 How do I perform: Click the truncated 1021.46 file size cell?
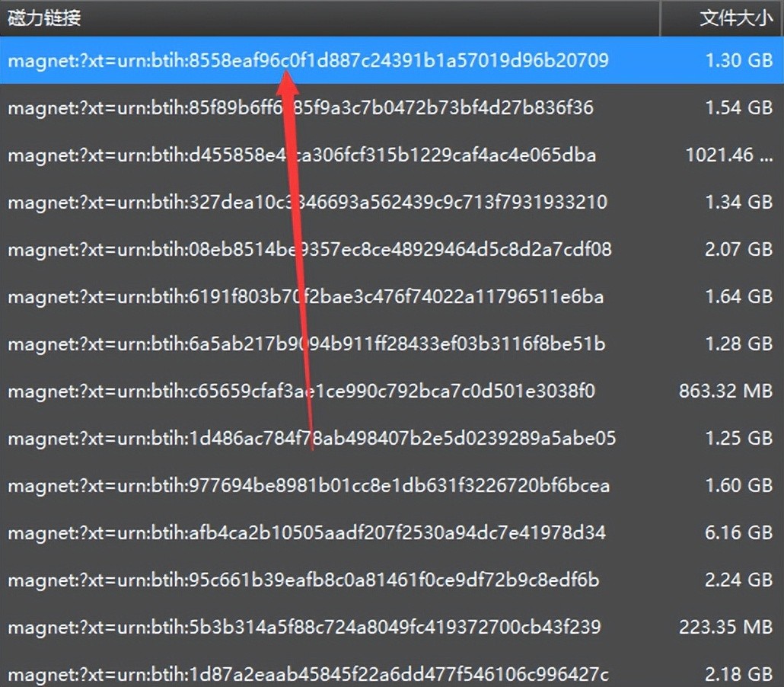click(x=728, y=155)
